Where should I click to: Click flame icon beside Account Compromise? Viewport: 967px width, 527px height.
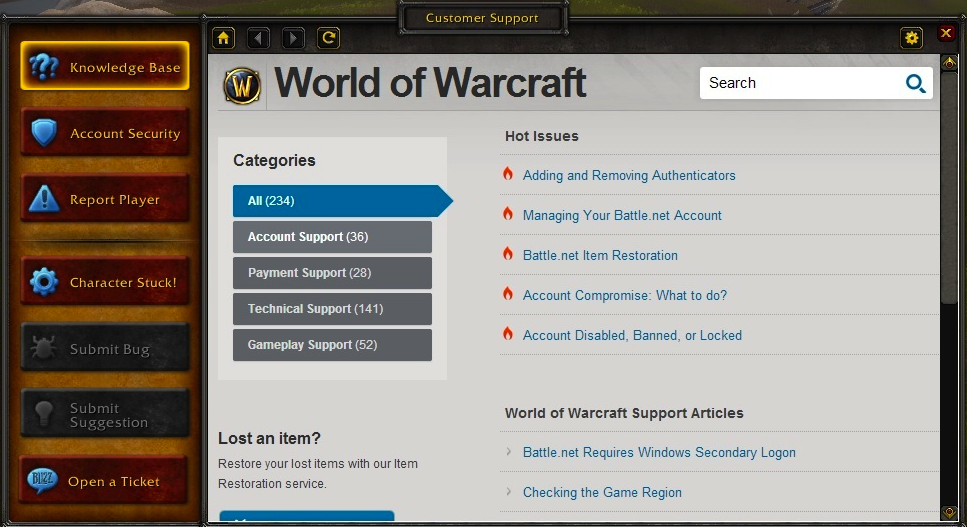508,294
